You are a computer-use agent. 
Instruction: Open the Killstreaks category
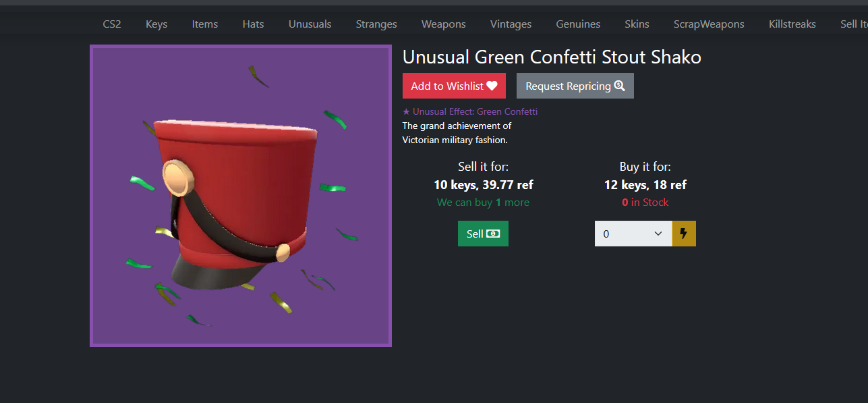pos(792,24)
